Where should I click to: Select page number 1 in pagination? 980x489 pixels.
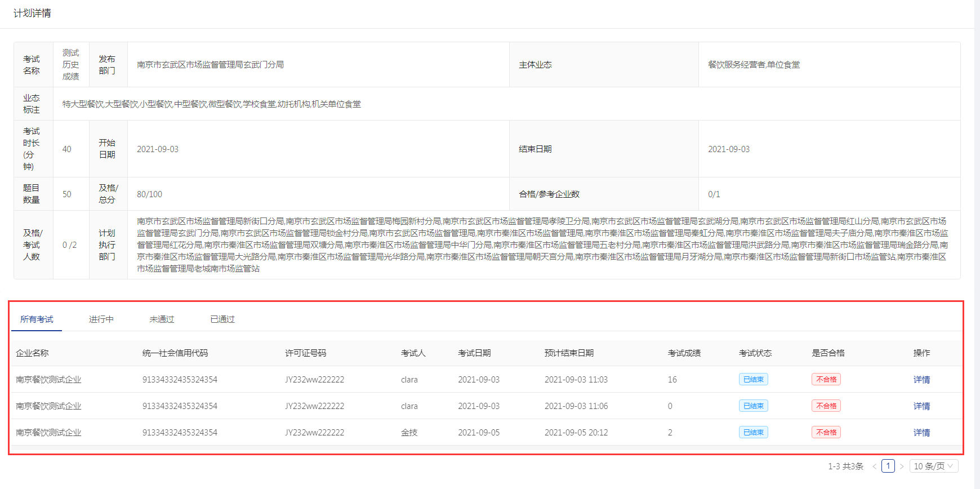coord(888,466)
